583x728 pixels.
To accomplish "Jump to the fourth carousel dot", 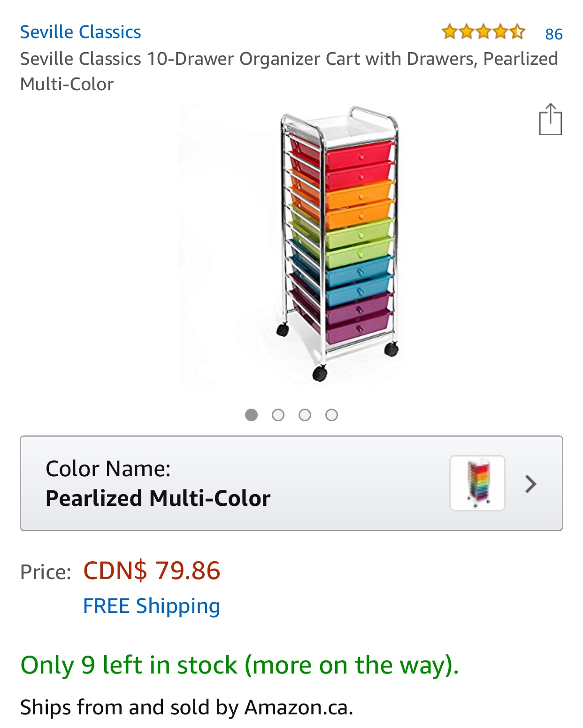I will (x=331, y=415).
